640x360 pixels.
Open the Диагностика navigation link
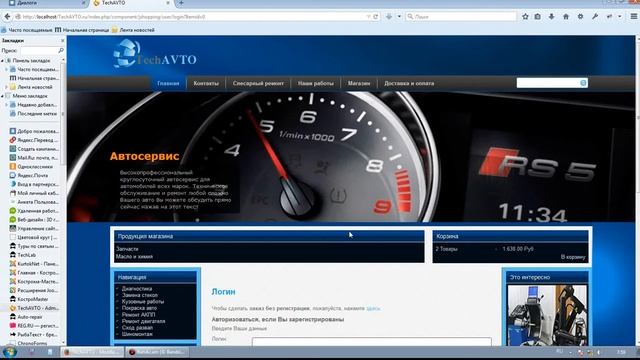[x=137, y=289]
